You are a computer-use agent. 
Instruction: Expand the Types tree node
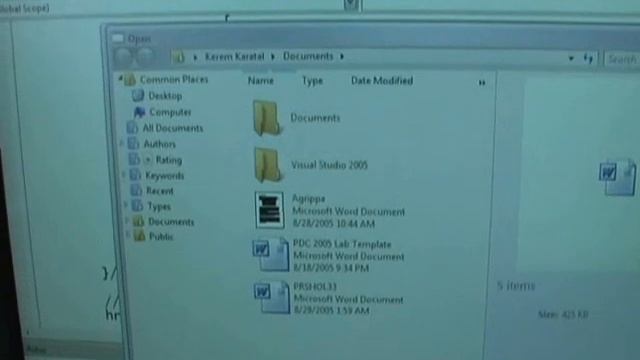pyautogui.click(x=126, y=204)
